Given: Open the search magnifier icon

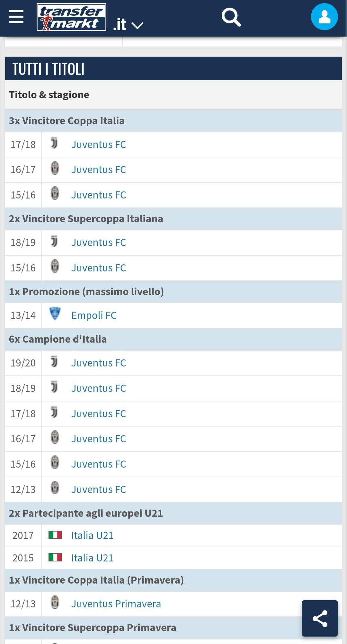Looking at the screenshot, I should click(231, 17).
